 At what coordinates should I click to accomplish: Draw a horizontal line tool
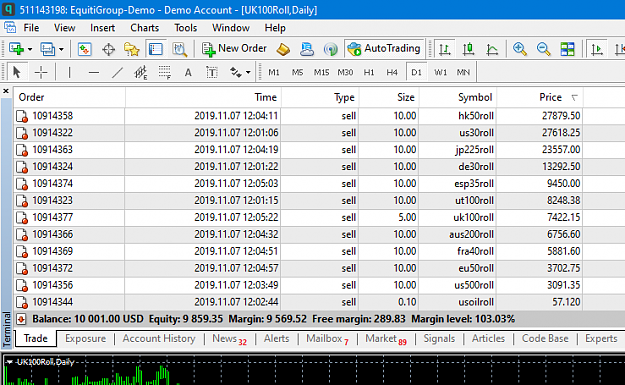tap(94, 72)
